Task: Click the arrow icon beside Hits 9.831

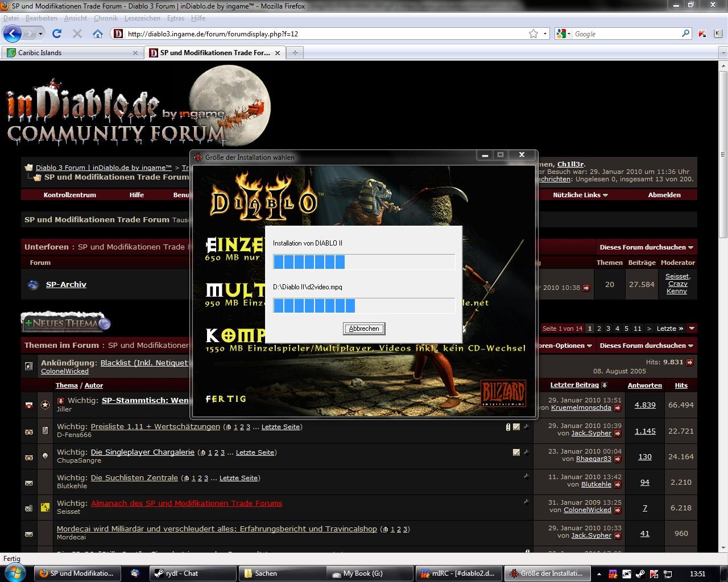Action: click(690, 362)
